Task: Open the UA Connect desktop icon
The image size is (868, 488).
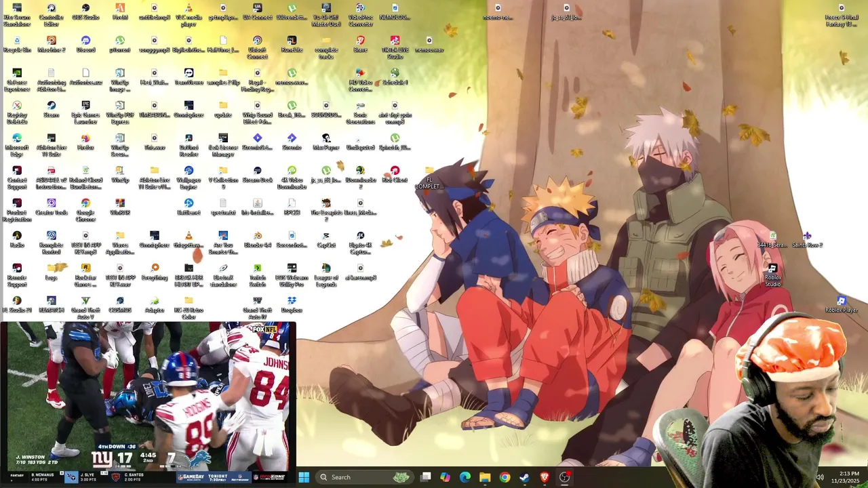Action: 257,14
